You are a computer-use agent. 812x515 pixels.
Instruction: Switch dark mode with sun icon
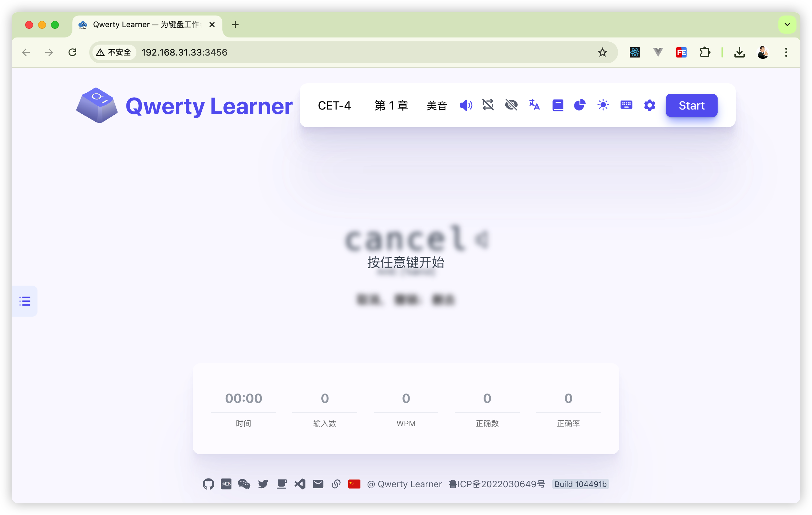click(603, 105)
